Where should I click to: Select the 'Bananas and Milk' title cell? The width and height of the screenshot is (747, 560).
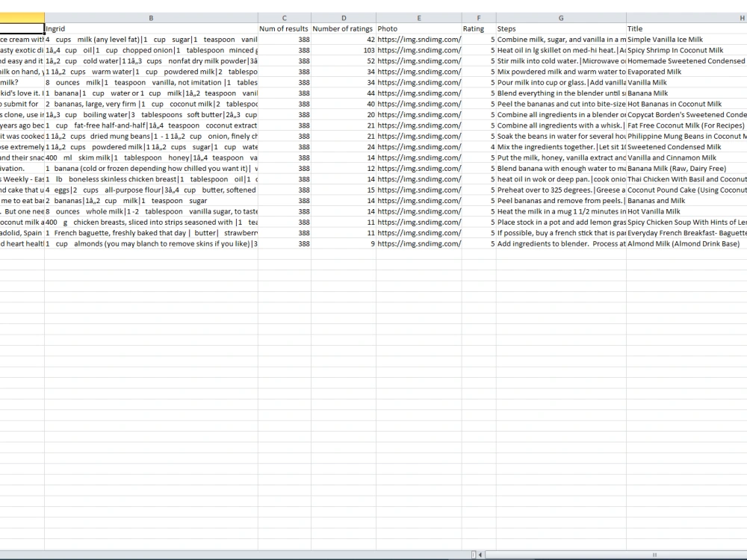[686, 200]
